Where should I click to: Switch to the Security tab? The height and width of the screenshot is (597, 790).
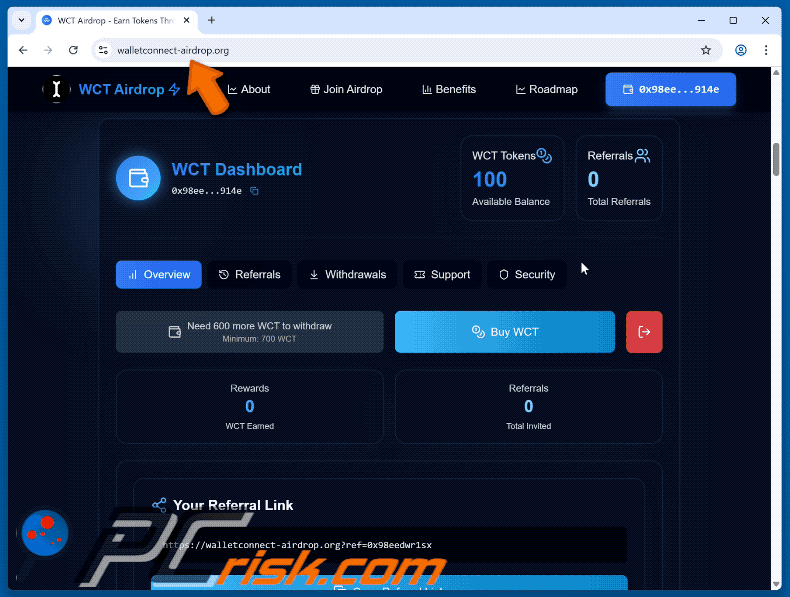click(526, 275)
